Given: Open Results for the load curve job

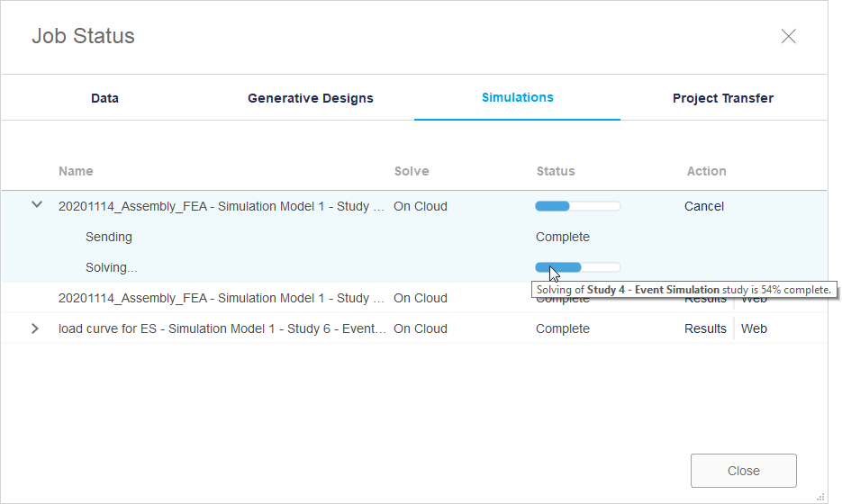Looking at the screenshot, I should pos(705,328).
